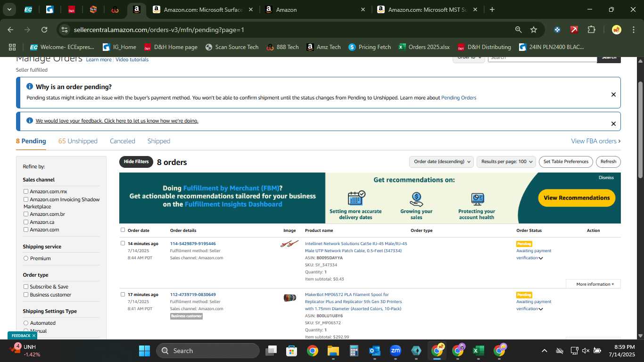644x362 pixels.
Task: Switch to the Microsoft Surface browser tab
Action: [x=203, y=9]
